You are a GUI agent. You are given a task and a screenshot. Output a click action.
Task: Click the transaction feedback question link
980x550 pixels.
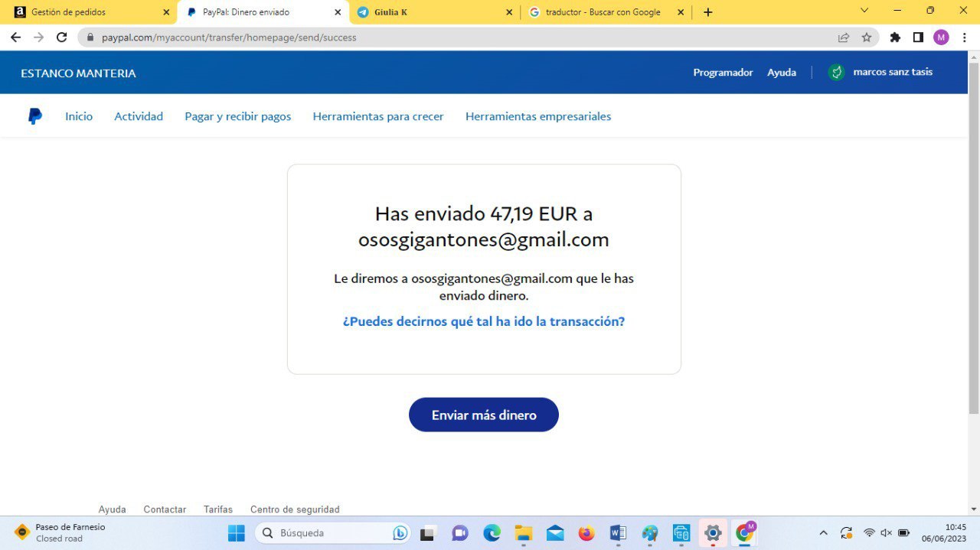(484, 321)
